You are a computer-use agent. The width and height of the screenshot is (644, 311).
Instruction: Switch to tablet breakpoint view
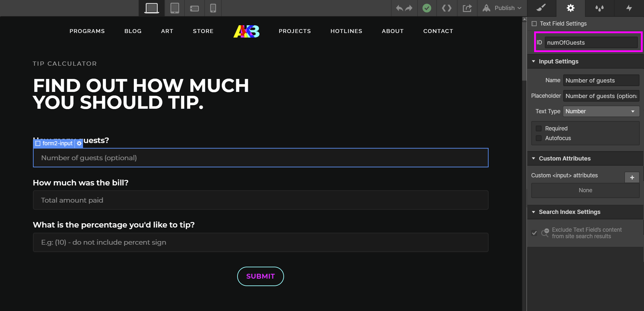(175, 8)
